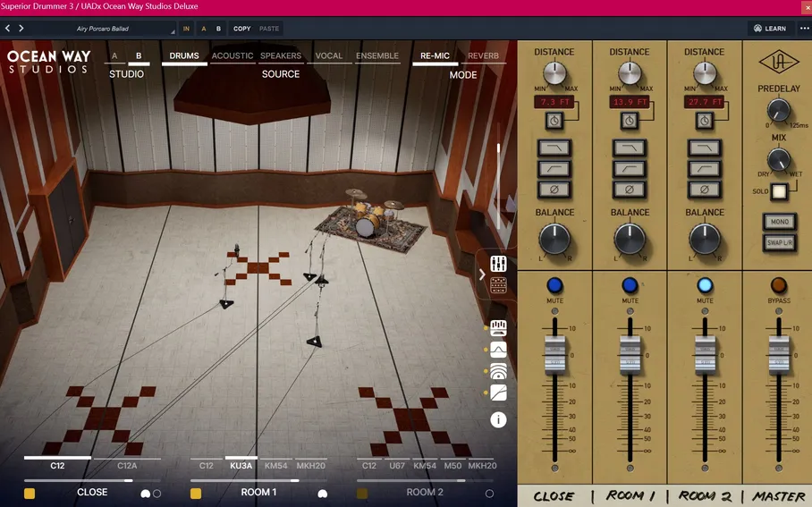Click Close channel delay clock icon

point(554,121)
